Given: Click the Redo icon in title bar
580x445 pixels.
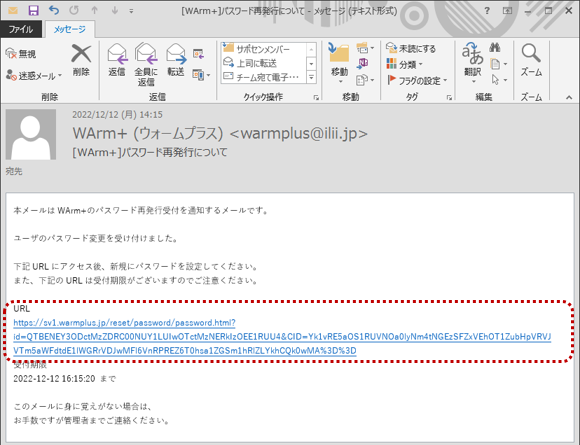Looking at the screenshot, I should (x=74, y=10).
